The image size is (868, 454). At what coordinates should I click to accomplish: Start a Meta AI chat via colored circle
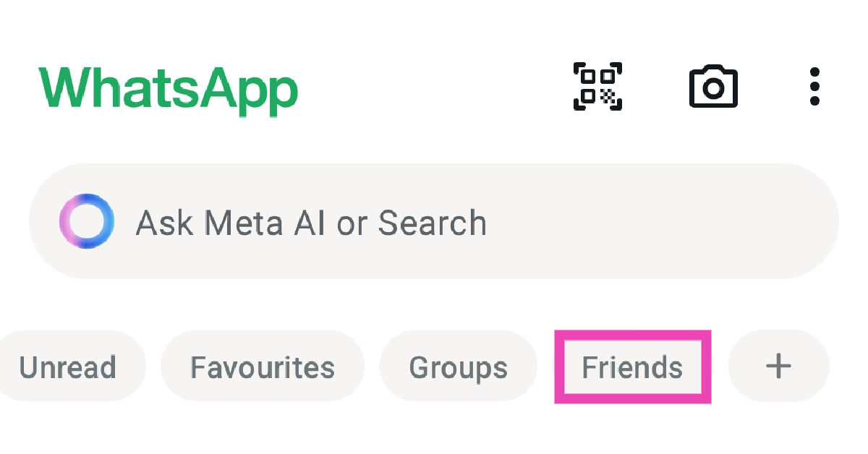coord(87,222)
